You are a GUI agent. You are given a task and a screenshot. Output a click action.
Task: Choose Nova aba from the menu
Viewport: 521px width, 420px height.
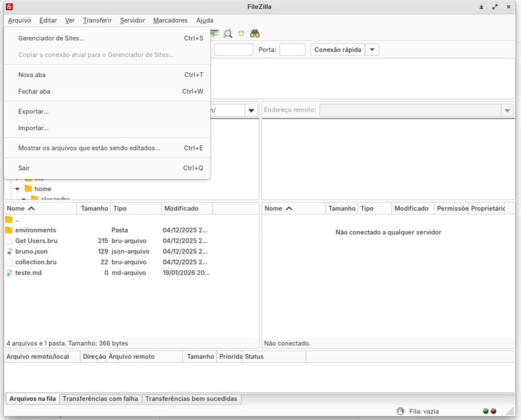(x=107, y=75)
